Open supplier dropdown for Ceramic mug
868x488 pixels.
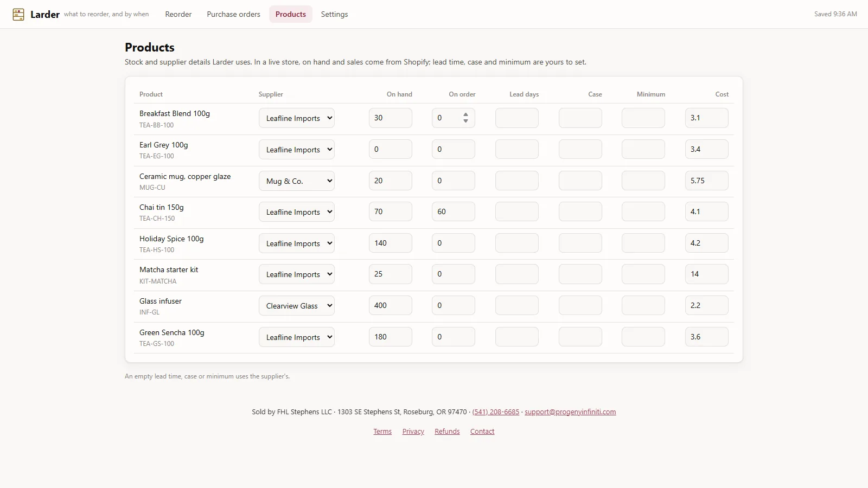[x=296, y=181]
